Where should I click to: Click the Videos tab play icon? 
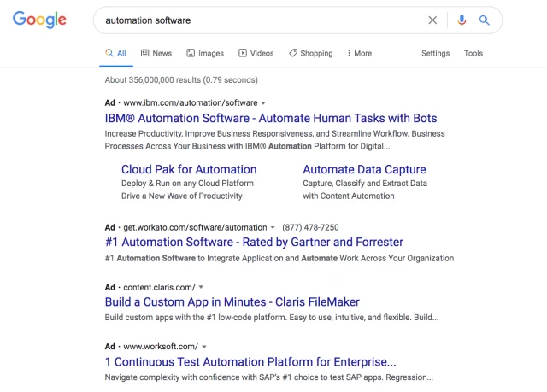[243, 53]
